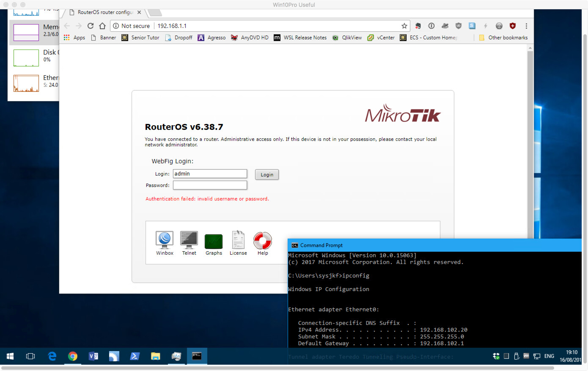The width and height of the screenshot is (588, 371).
Task: Open the ENG language switcher
Action: click(x=549, y=356)
